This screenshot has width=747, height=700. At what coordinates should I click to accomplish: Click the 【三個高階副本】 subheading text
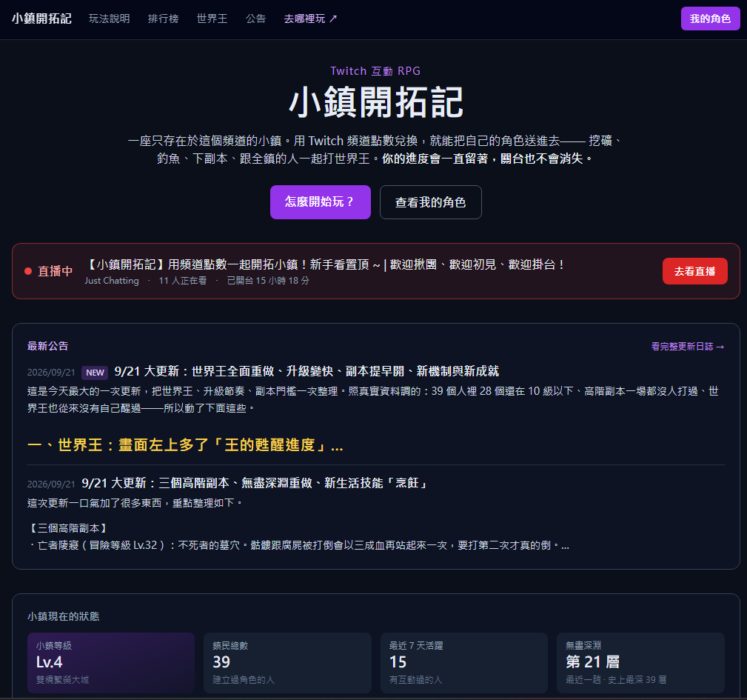pos(68,528)
